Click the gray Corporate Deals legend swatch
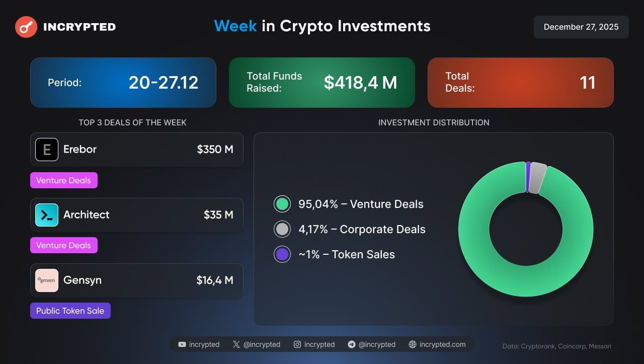The height and width of the screenshot is (364, 644). [x=282, y=229]
